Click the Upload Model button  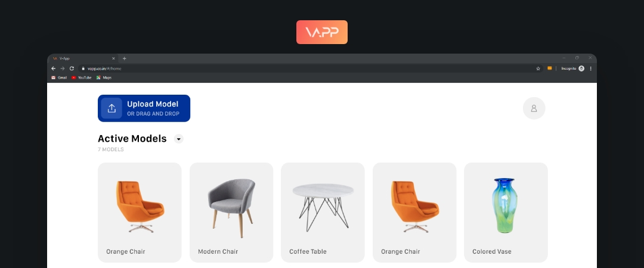[x=144, y=108]
